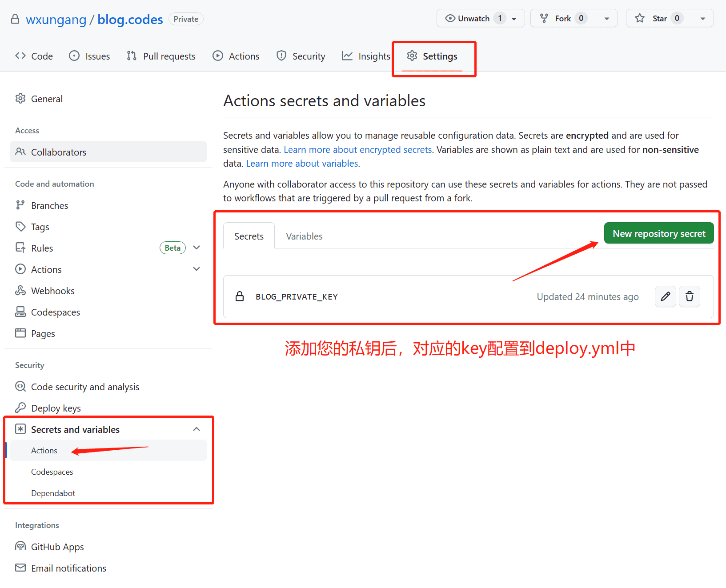726x588 pixels.
Task: Fork the repository
Action: 563,18
